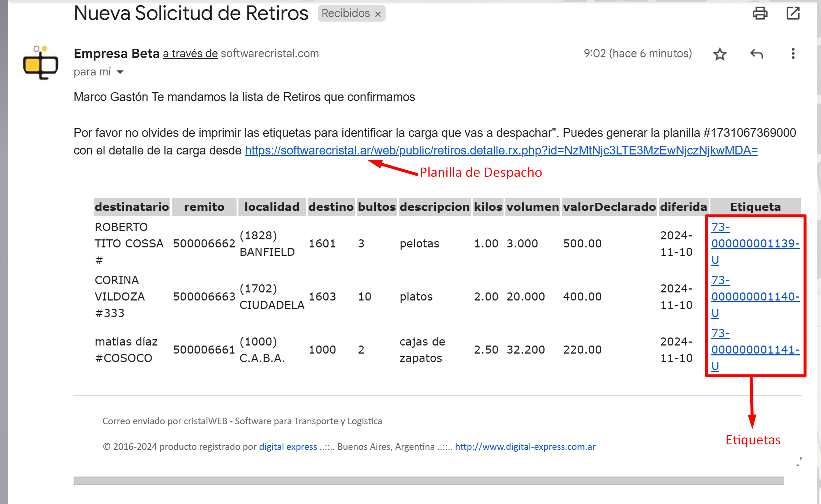
Task: Click the Empresa Beta sender name
Action: pyautogui.click(x=116, y=53)
